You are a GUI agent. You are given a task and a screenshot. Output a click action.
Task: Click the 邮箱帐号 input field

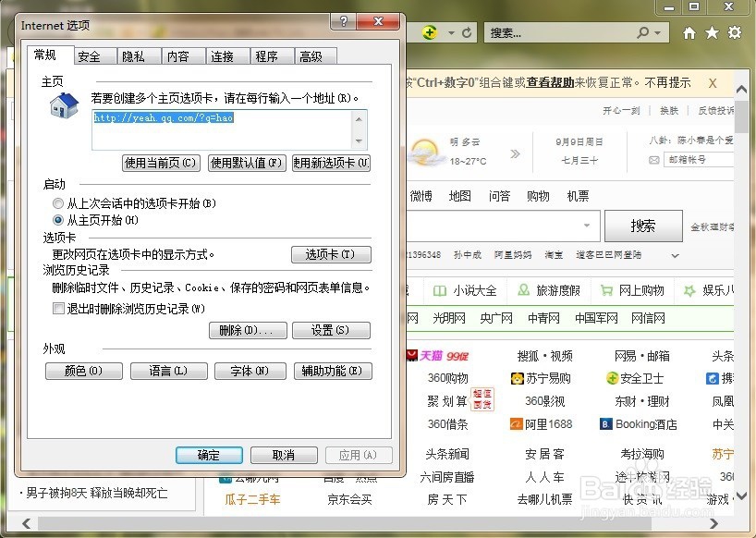[x=699, y=160]
